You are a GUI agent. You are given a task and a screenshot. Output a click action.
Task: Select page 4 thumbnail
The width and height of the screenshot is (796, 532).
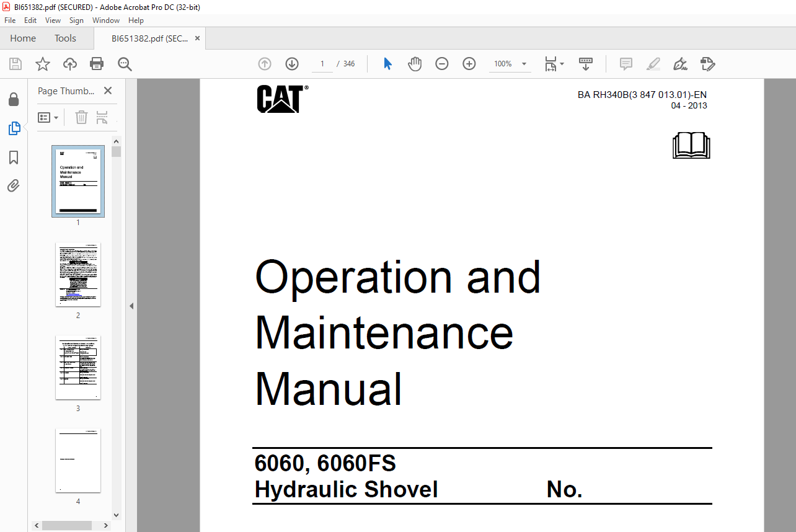click(x=78, y=460)
